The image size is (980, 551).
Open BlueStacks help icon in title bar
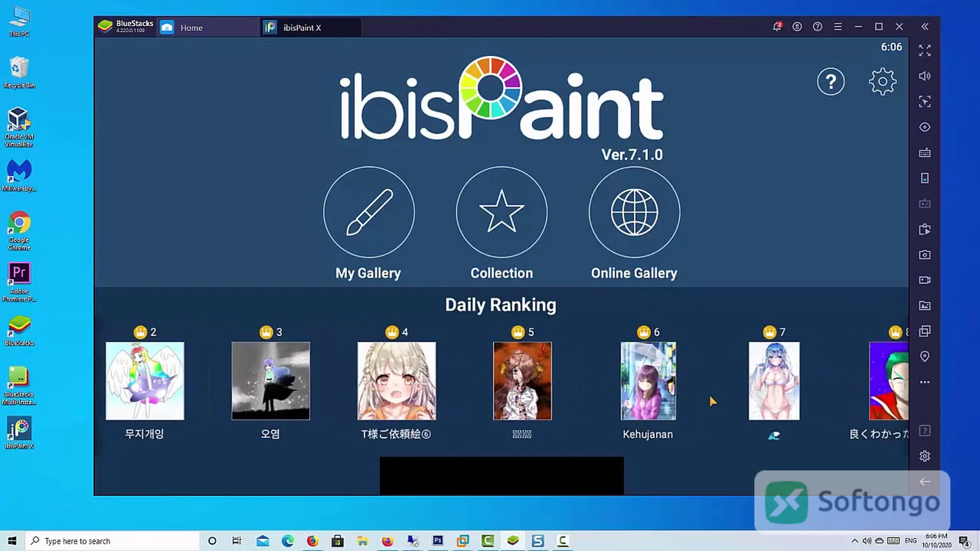click(818, 27)
